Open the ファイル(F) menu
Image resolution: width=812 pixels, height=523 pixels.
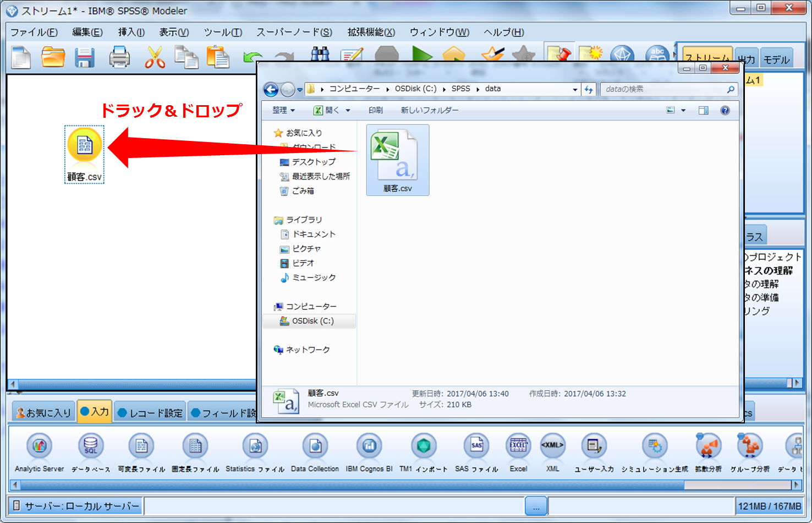click(x=34, y=32)
